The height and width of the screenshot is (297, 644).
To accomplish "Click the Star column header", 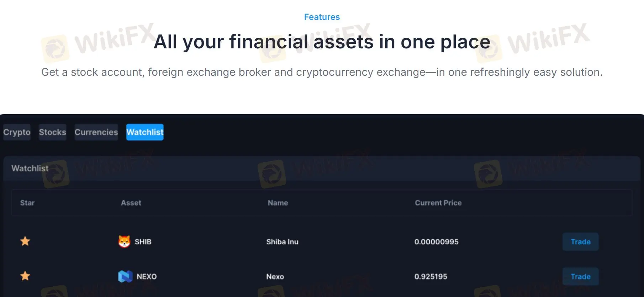I will 27,203.
